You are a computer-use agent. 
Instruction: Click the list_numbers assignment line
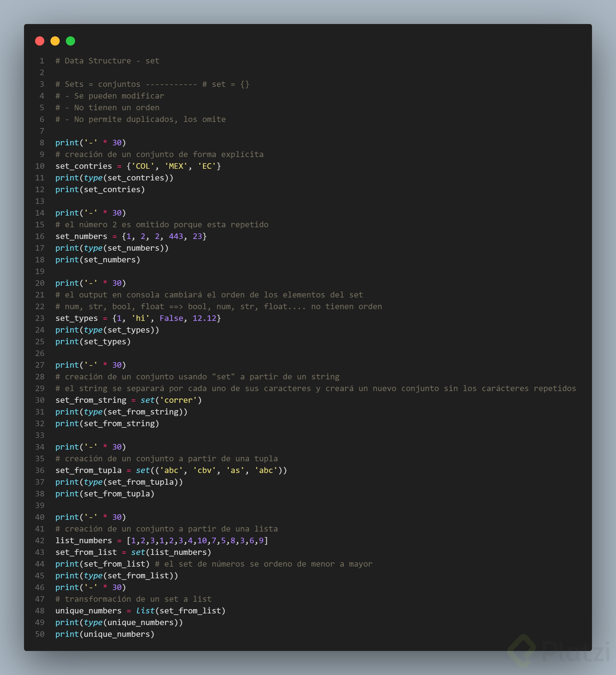[x=162, y=540]
